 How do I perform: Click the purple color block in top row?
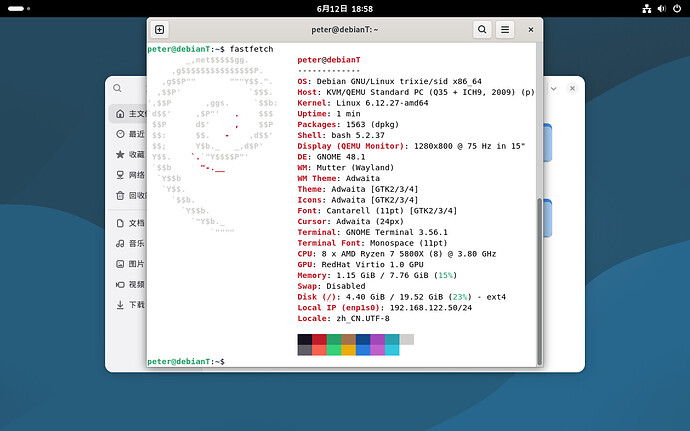[x=378, y=339]
